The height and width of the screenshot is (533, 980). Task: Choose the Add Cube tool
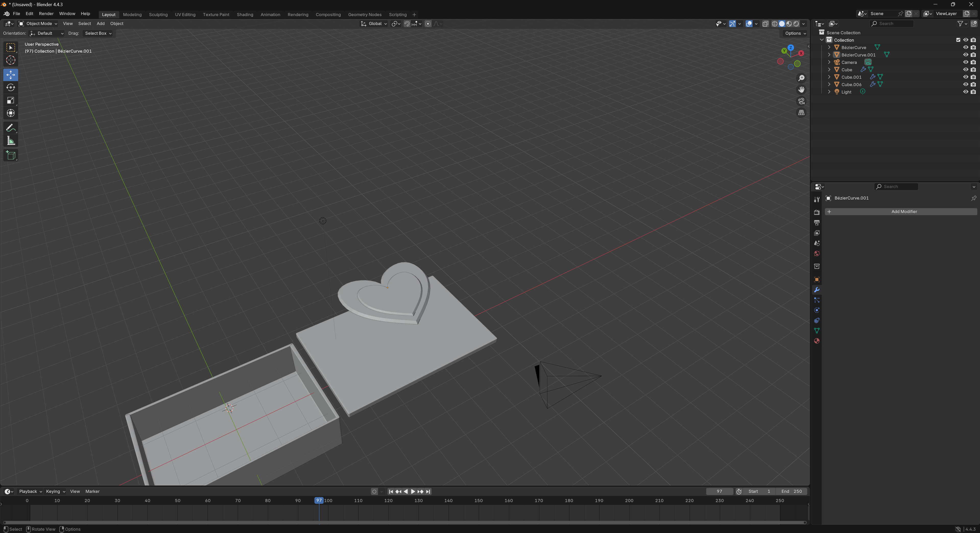(11, 155)
